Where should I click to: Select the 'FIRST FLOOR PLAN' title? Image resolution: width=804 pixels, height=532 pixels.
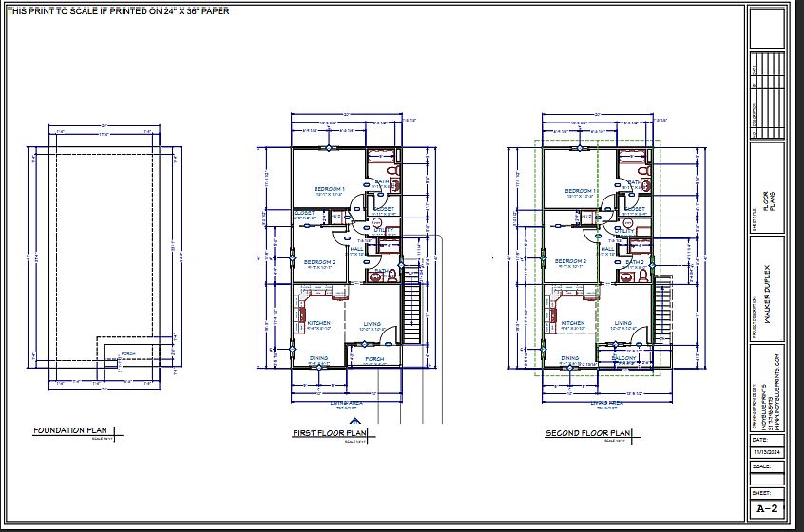(x=329, y=433)
